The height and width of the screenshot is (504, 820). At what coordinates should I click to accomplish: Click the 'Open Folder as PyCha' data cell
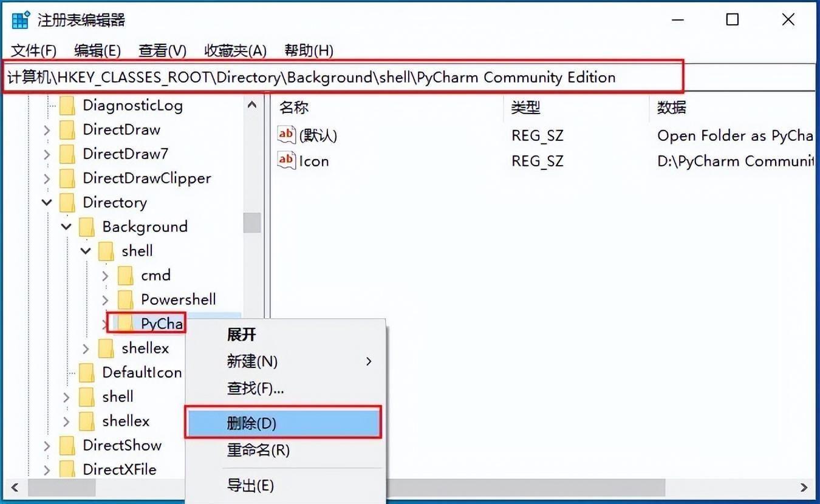click(735, 135)
